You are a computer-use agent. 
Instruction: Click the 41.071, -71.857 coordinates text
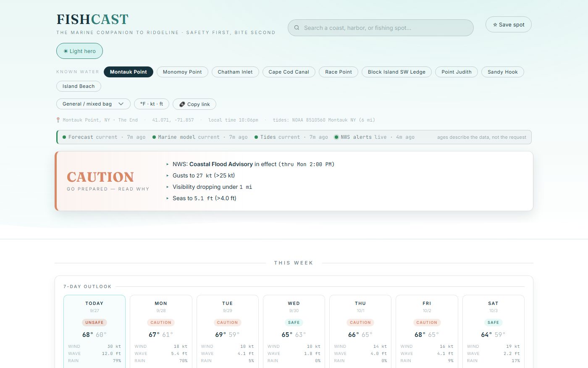[173, 120]
